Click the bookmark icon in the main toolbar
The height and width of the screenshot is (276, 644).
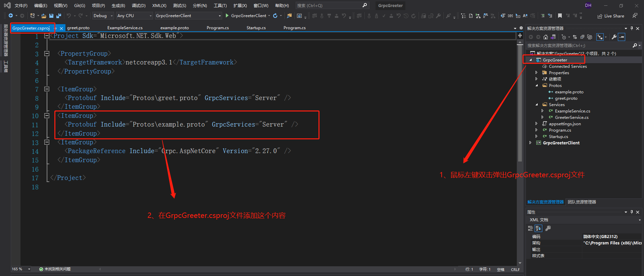pos(560,16)
